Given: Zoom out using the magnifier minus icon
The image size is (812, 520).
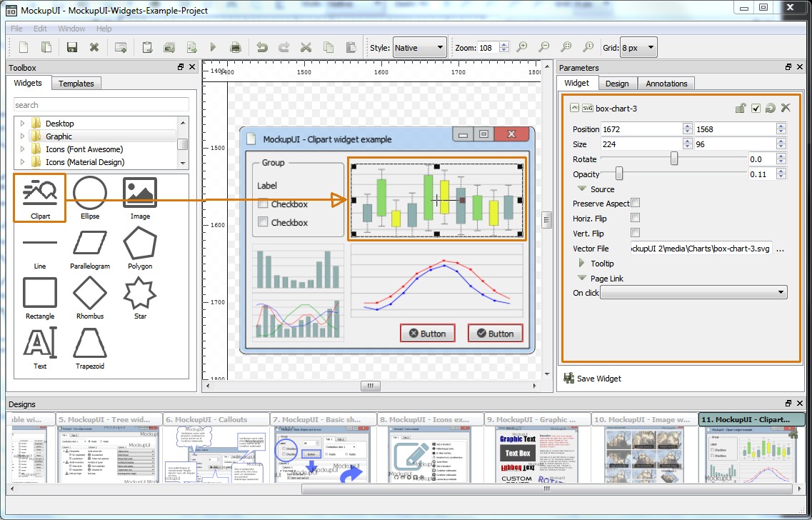Looking at the screenshot, I should pos(543,48).
